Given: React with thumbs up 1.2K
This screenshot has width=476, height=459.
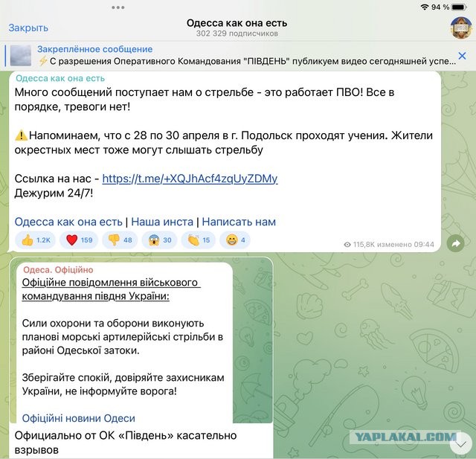Looking at the screenshot, I should tap(35, 240).
